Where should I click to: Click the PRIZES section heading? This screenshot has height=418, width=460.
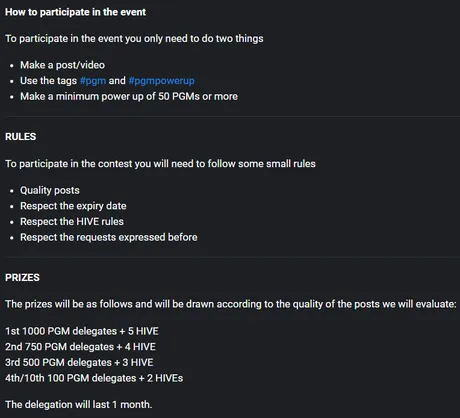(x=22, y=277)
